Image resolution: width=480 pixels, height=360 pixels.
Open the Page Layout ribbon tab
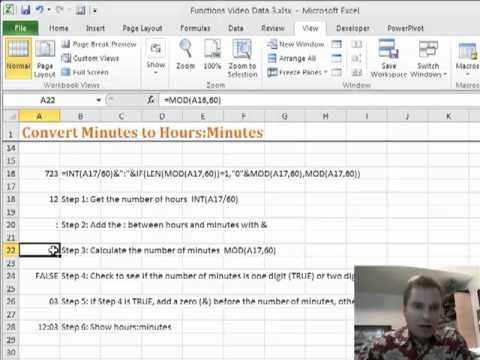click(142, 28)
